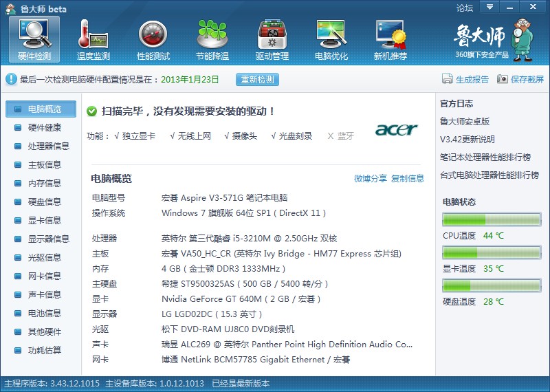550x392 pixels.
Task: Click the 生成报告 link text
Action: 472,79
